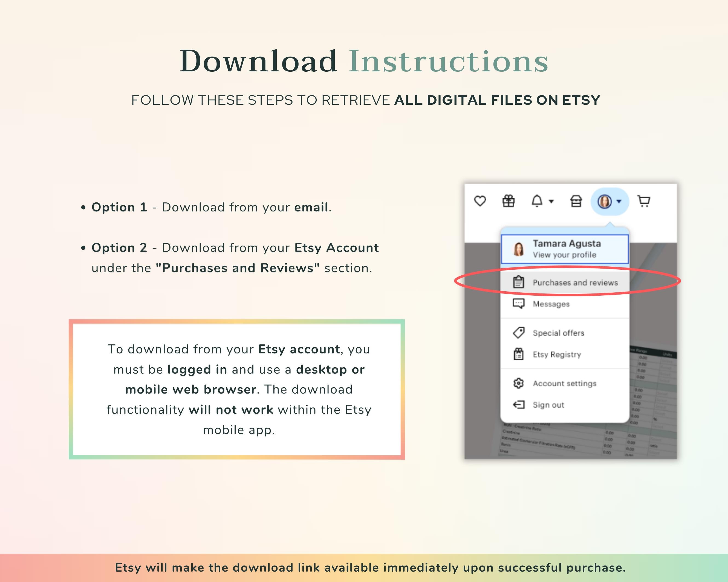Image resolution: width=728 pixels, height=582 pixels.
Task: Click the clipboard icon beside Purchases and reviews
Action: click(518, 283)
